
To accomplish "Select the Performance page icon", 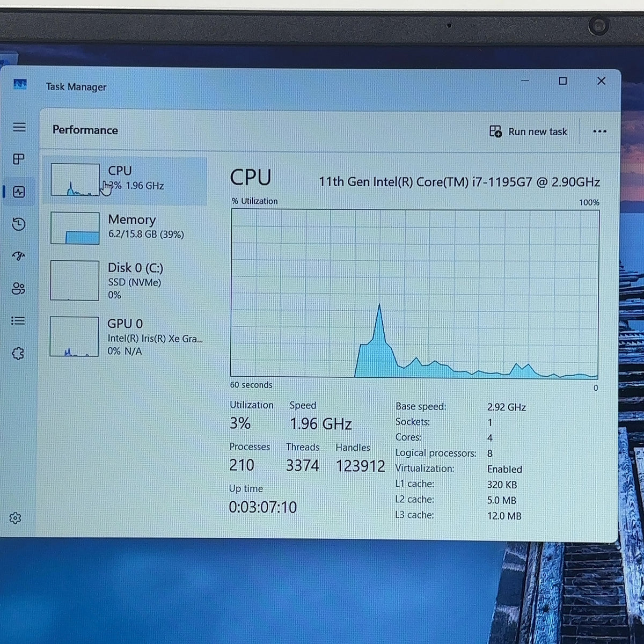I will click(x=19, y=192).
